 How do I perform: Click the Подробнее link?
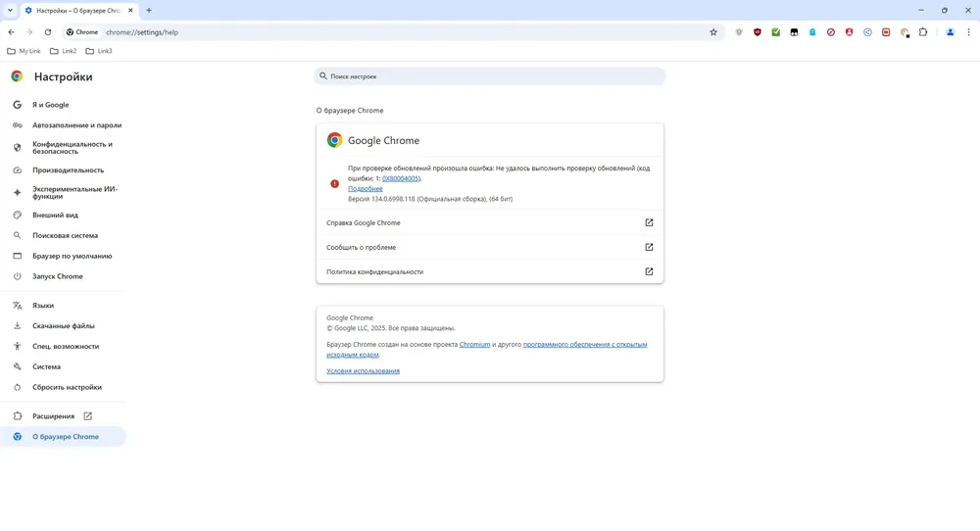[x=365, y=189]
